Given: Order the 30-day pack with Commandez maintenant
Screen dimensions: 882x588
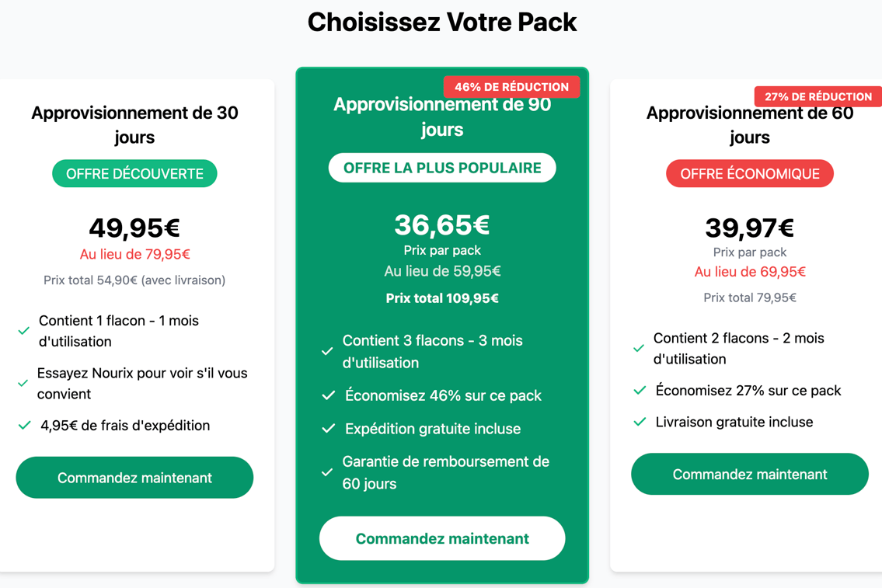Looking at the screenshot, I should [x=134, y=477].
